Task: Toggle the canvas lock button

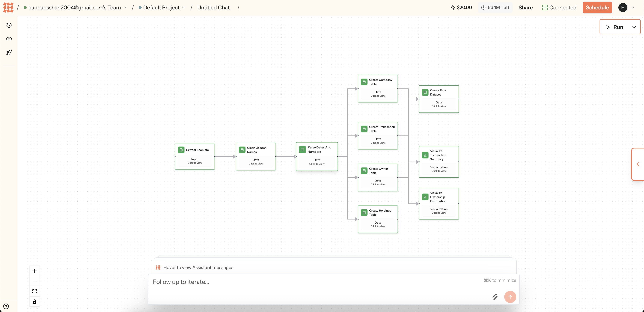Action: pyautogui.click(x=34, y=301)
